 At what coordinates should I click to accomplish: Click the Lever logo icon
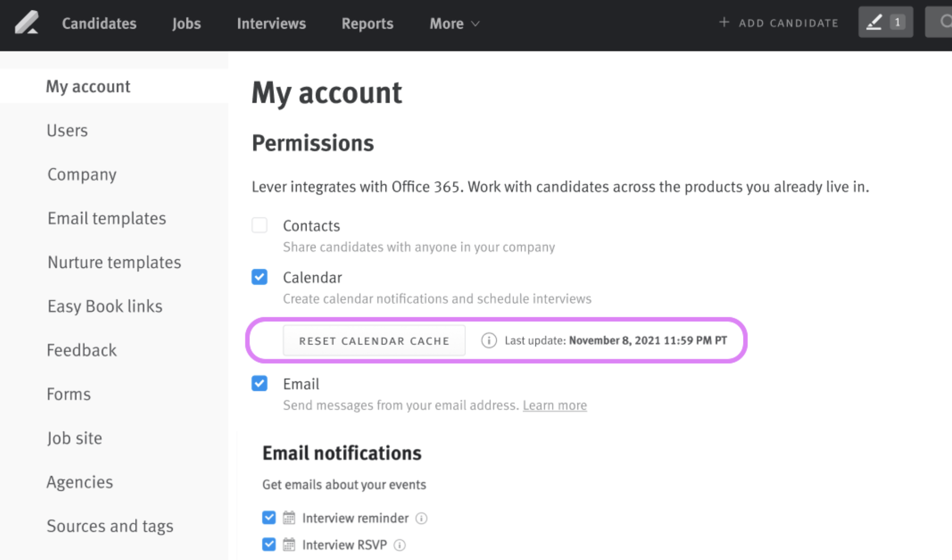point(27,23)
